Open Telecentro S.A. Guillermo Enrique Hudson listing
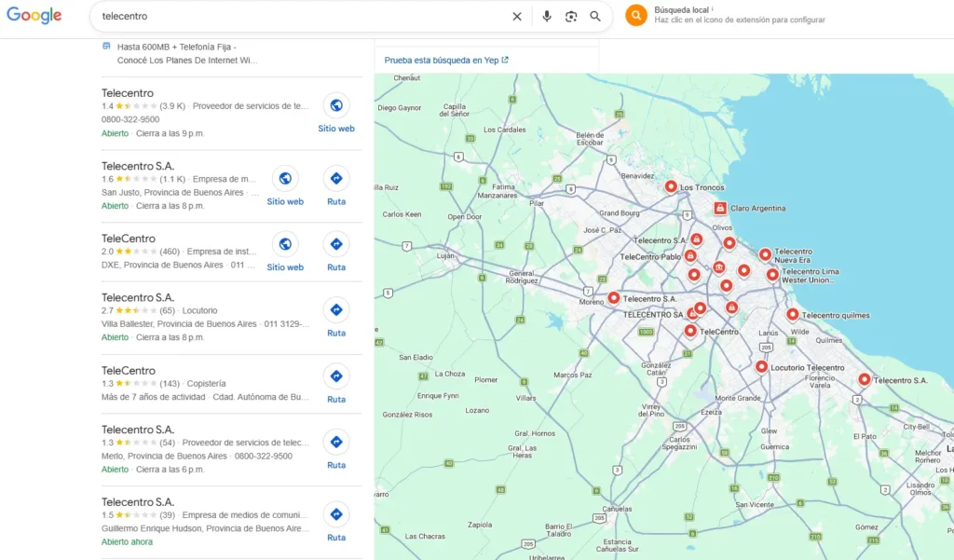The image size is (954, 560). coord(138,502)
